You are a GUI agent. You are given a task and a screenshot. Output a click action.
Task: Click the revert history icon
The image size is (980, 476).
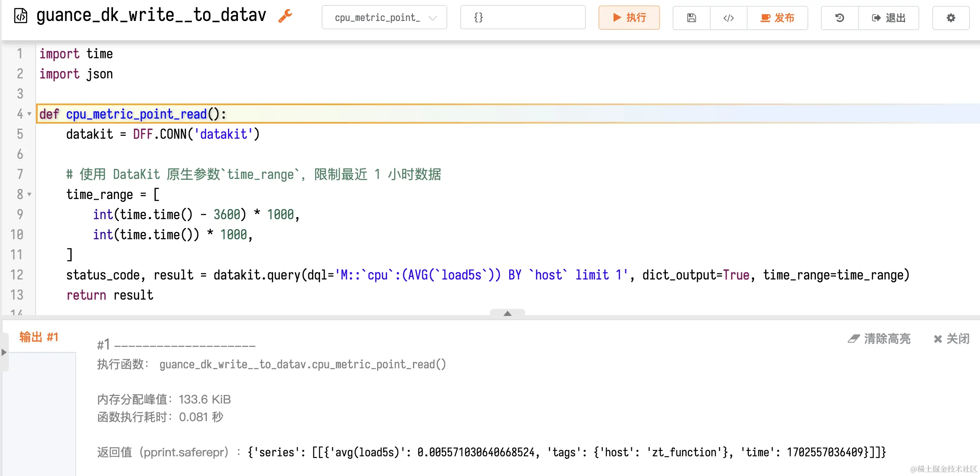[x=839, y=18]
